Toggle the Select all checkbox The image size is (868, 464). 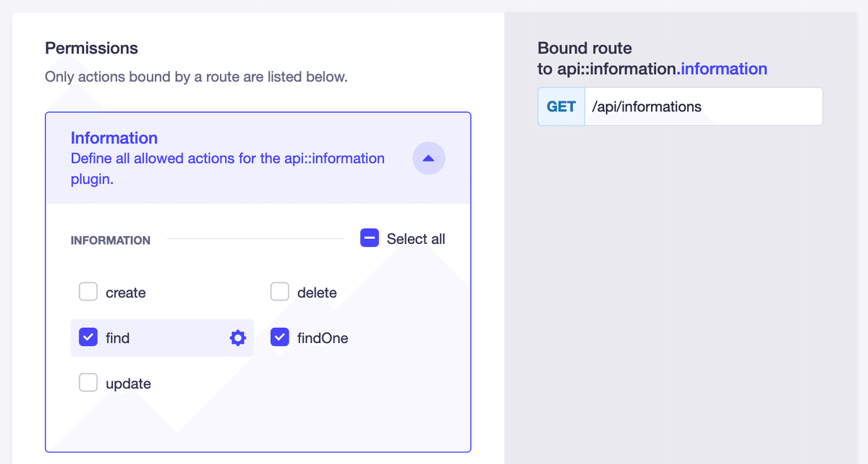point(370,238)
